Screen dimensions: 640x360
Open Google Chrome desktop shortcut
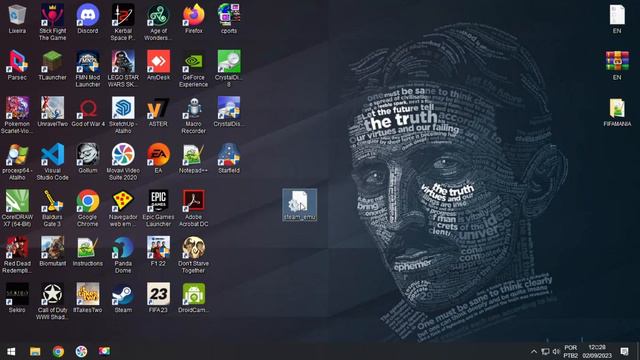tap(88, 209)
